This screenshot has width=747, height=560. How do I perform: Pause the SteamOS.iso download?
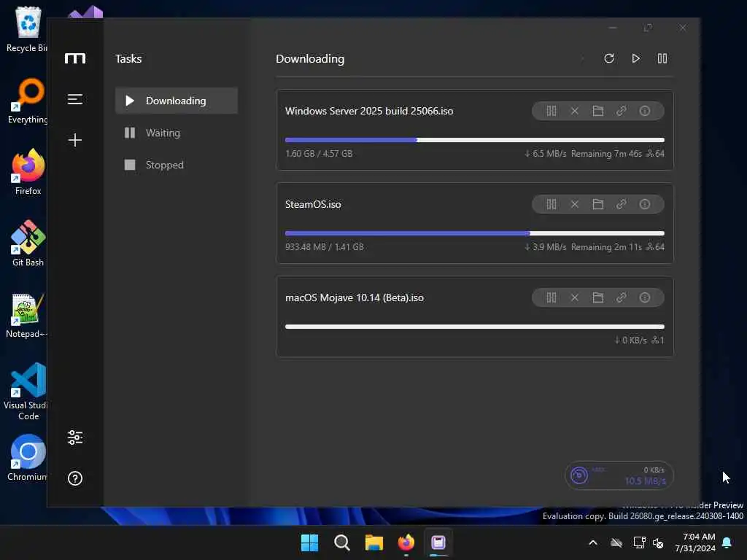coord(551,204)
